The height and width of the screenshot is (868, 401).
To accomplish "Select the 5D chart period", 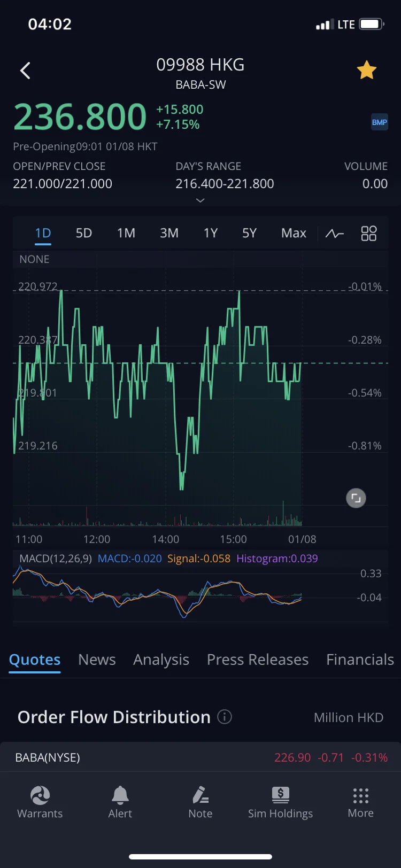I will tap(84, 233).
